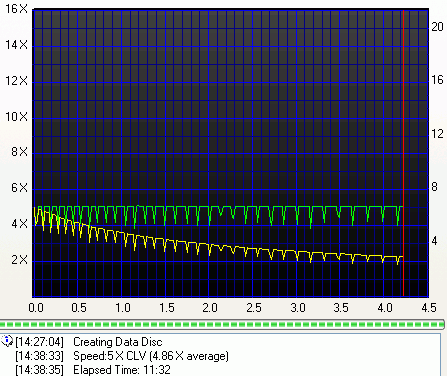
Task: Click the info icon beside the 14:27:04 log entry
Action: coord(7,341)
